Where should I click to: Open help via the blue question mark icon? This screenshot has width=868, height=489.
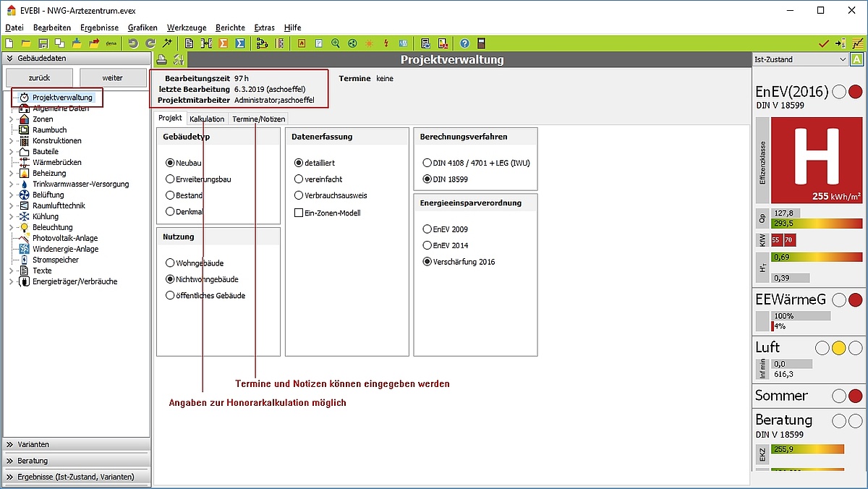[464, 43]
